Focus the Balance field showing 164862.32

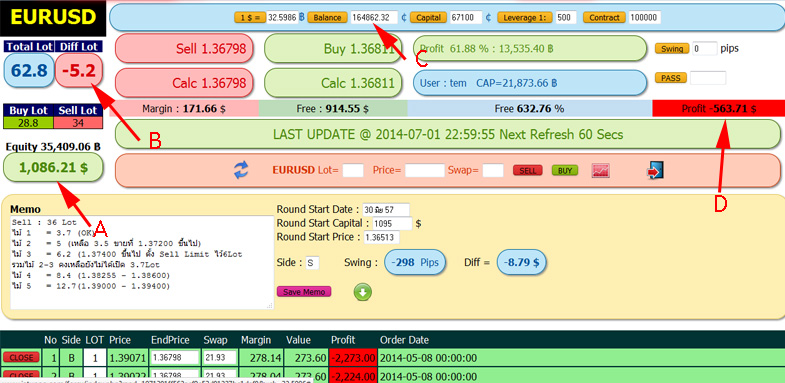click(374, 18)
